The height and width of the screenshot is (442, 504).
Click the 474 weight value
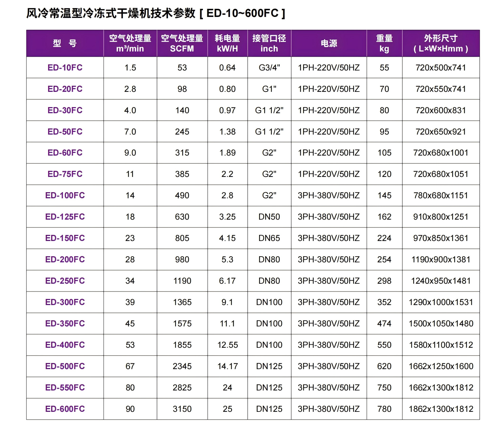tap(384, 323)
